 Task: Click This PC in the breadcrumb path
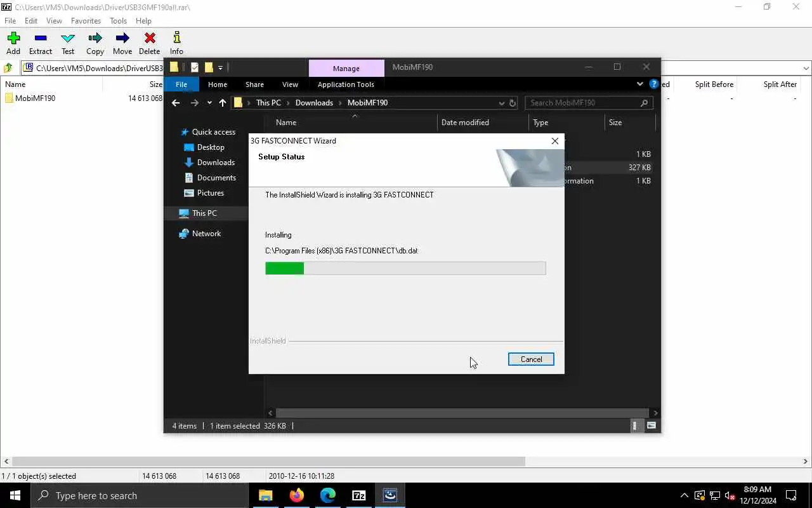coord(268,103)
